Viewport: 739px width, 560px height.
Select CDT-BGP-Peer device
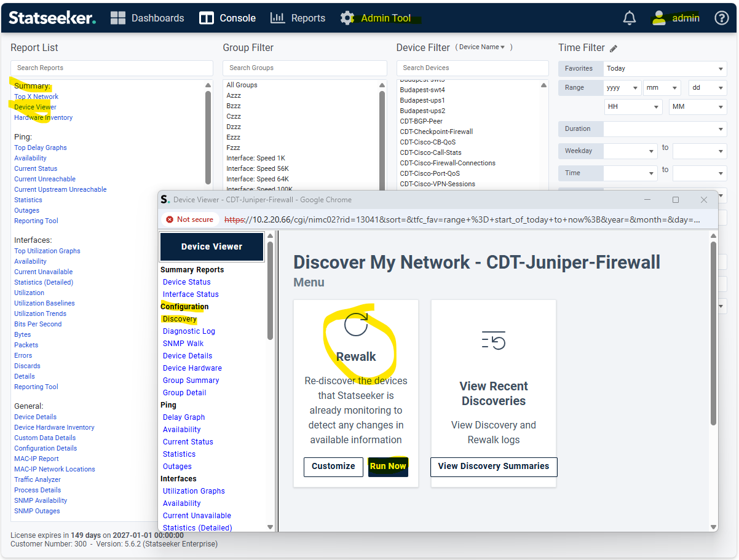[421, 121]
